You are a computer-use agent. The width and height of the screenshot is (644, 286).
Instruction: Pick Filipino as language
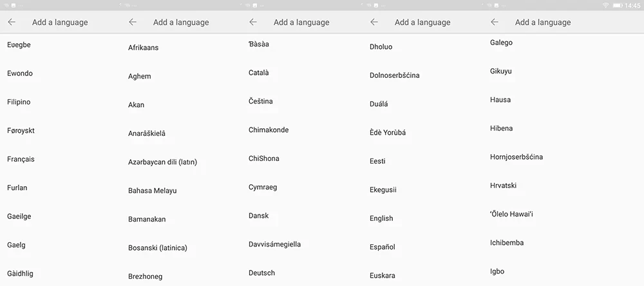coord(19,102)
